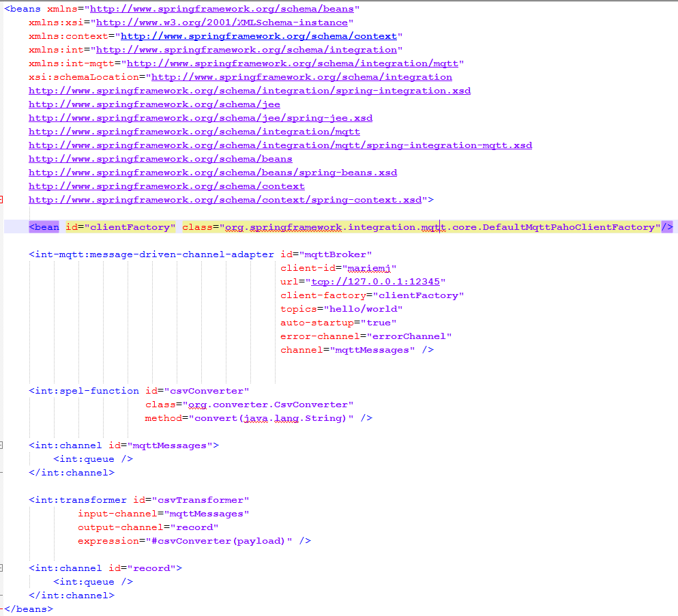This screenshot has height=616, width=678.
Task: Click the id="csvTransformer" attribute
Action: click(x=191, y=499)
